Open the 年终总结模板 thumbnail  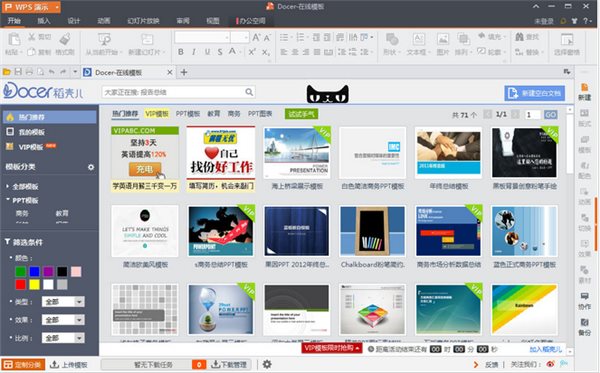point(448,153)
